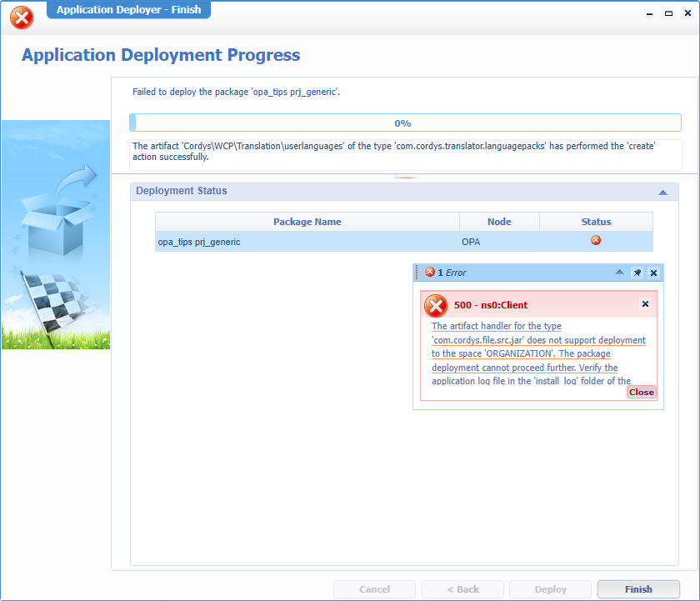This screenshot has width=700, height=601.
Task: Dismiss the '500 - ns0:Client' message with X
Action: click(645, 304)
